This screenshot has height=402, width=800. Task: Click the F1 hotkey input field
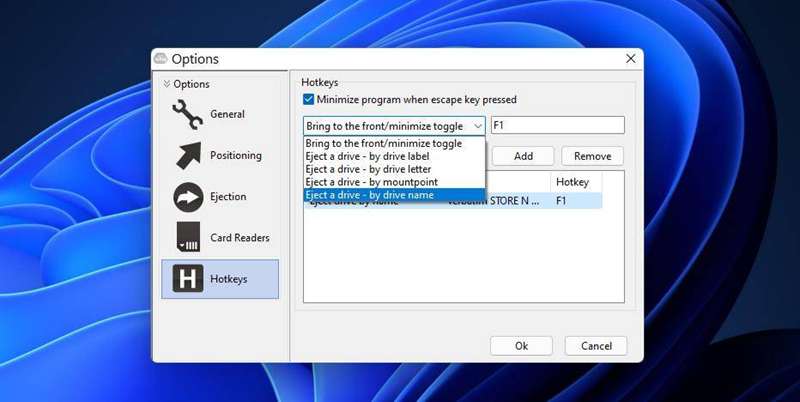[558, 125]
